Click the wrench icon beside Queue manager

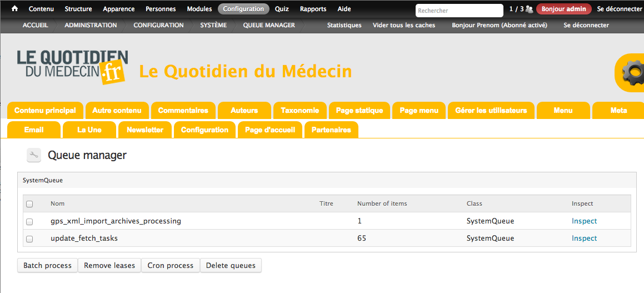pos(34,156)
